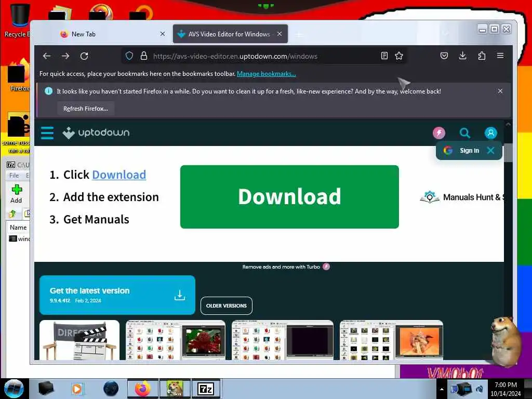Click the Download link in step one
Screen dimensions: 532x399
[x=119, y=175]
